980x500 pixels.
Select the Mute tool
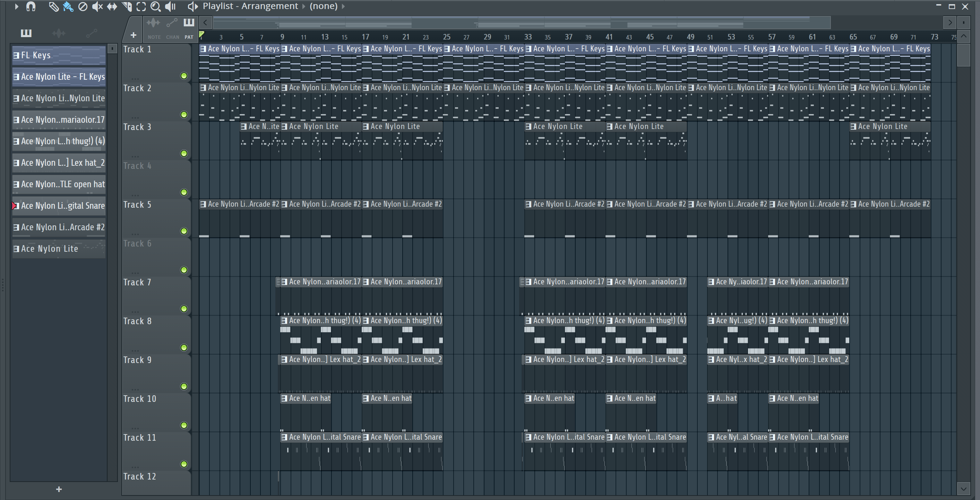(97, 6)
